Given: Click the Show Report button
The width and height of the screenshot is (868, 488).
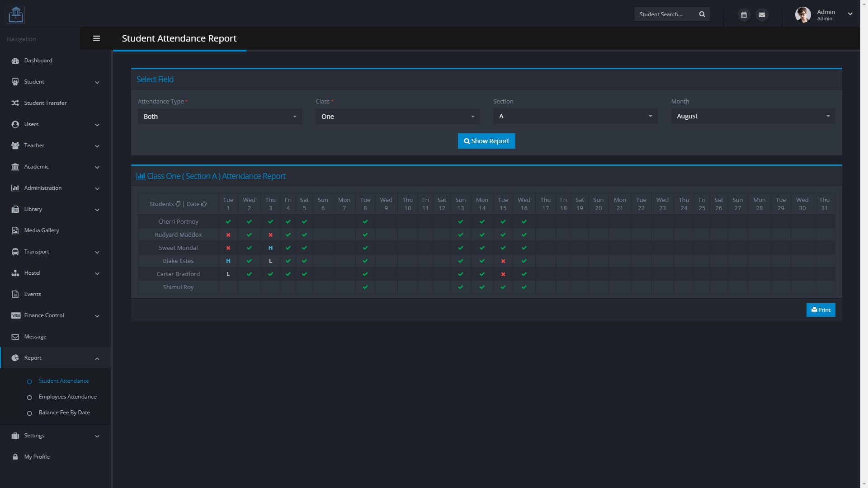Looking at the screenshot, I should (x=486, y=141).
